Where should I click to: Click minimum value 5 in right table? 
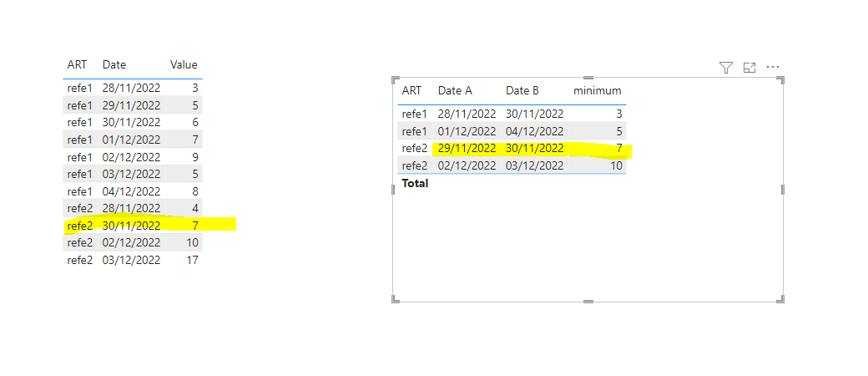click(x=619, y=131)
